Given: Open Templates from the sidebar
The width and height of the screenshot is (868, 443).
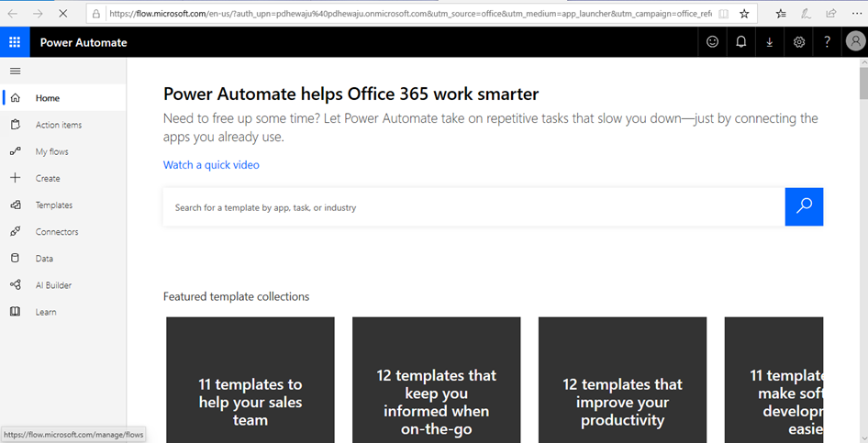Looking at the screenshot, I should coord(63,205).
